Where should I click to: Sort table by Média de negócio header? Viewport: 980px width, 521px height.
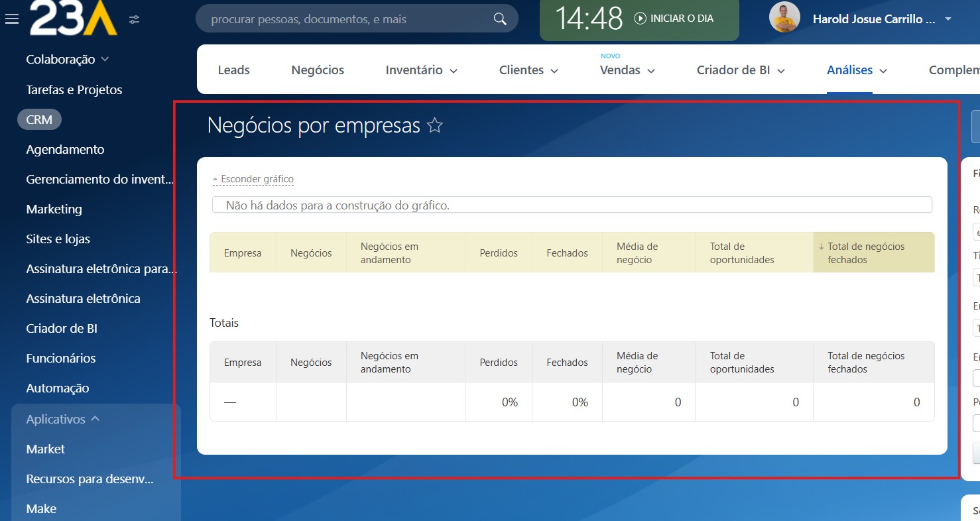point(637,253)
